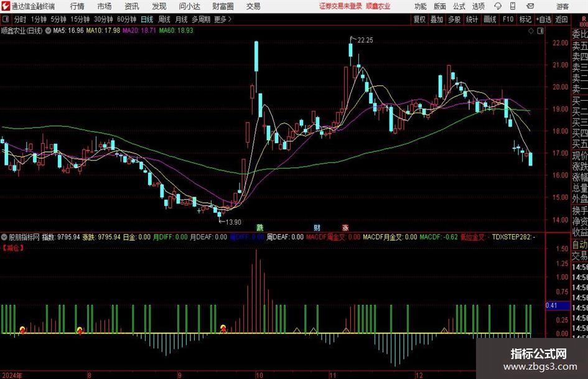Click the MACDF: -0.62 indicator value

pos(439,237)
